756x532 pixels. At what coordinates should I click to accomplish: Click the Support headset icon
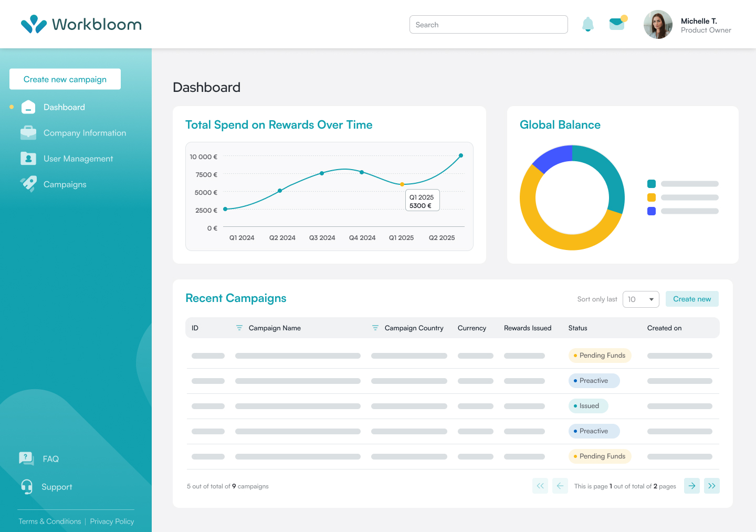click(x=27, y=487)
